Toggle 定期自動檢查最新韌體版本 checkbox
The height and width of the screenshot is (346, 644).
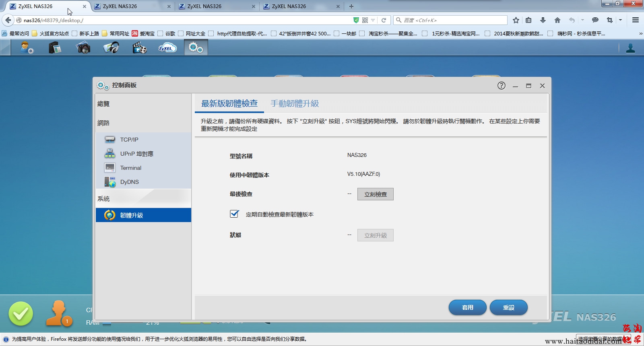point(234,214)
